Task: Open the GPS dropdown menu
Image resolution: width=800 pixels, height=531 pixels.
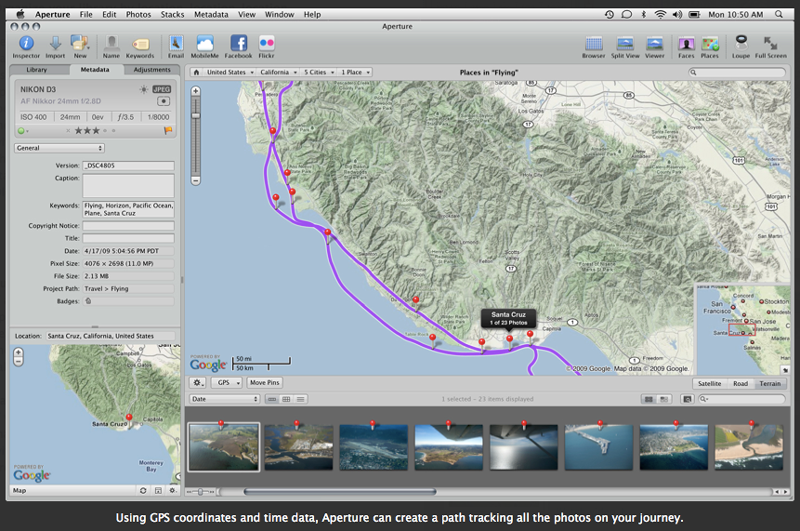Action: [227, 383]
